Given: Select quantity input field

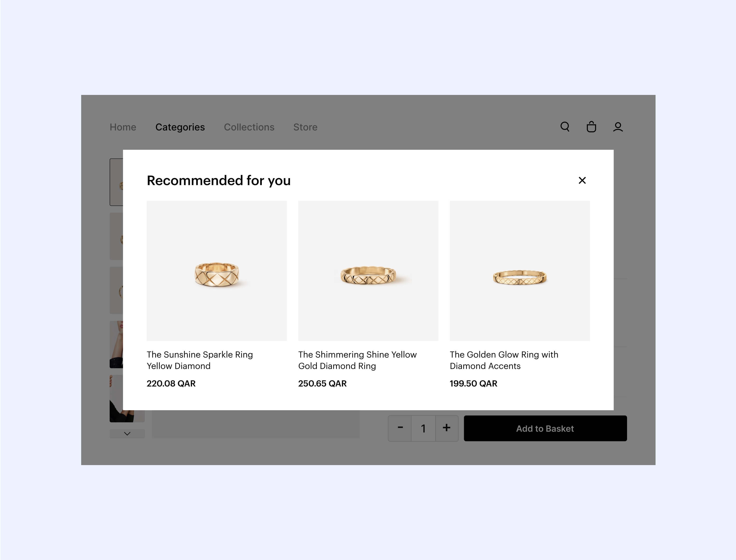Looking at the screenshot, I should point(422,428).
